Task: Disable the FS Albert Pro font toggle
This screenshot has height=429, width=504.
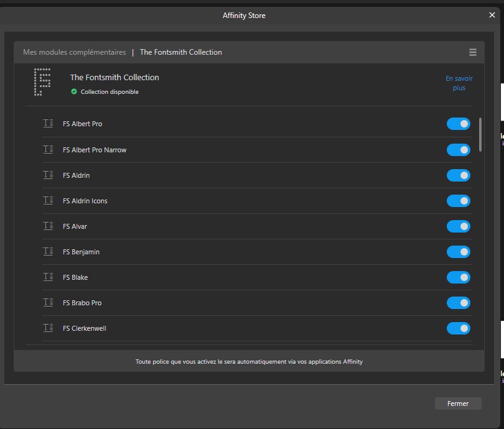Action: [459, 124]
